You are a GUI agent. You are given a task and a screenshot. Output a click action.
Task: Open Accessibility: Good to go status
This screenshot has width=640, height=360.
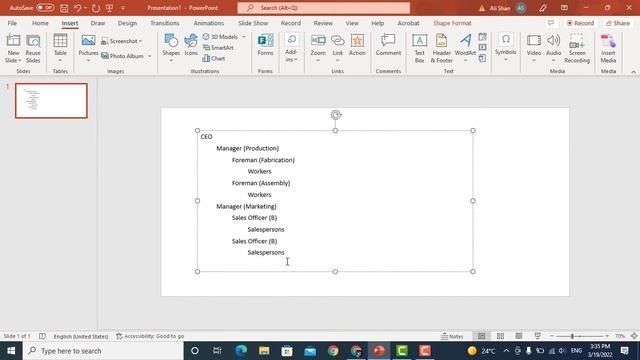[x=150, y=336]
